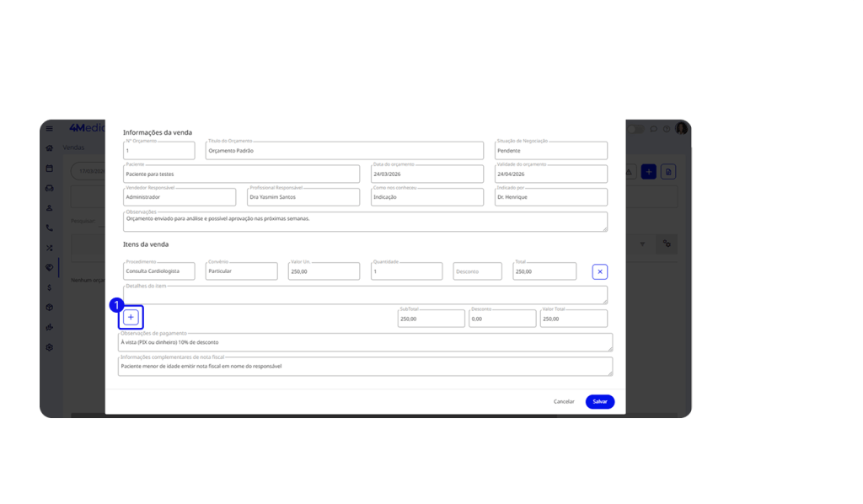Click the Observações de pagamento text area

[365, 343]
